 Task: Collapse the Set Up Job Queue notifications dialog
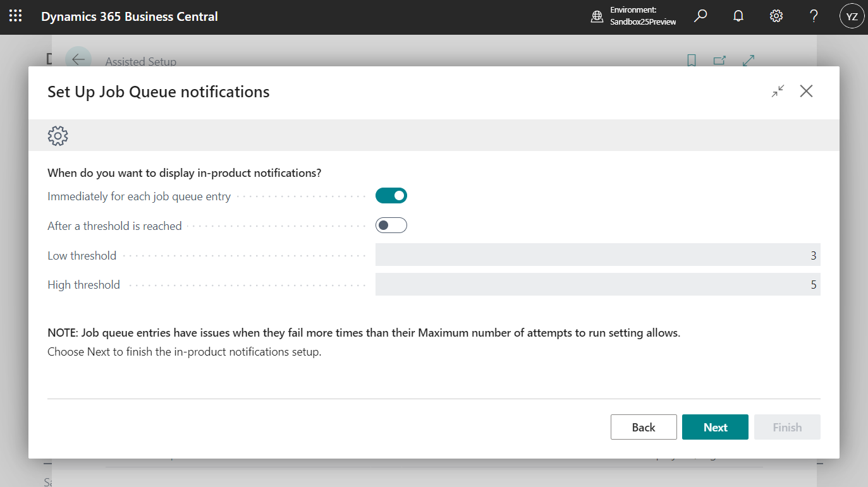[777, 91]
